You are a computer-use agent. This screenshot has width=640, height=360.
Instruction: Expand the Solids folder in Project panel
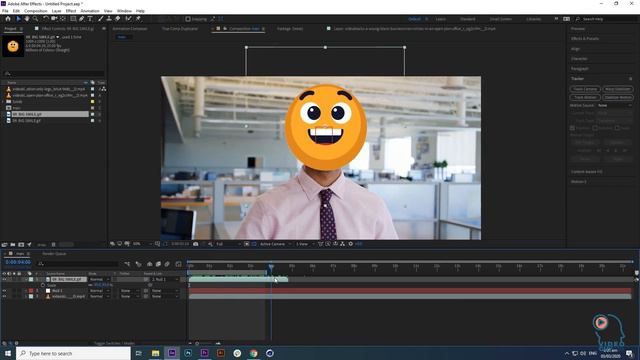click(x=3, y=102)
